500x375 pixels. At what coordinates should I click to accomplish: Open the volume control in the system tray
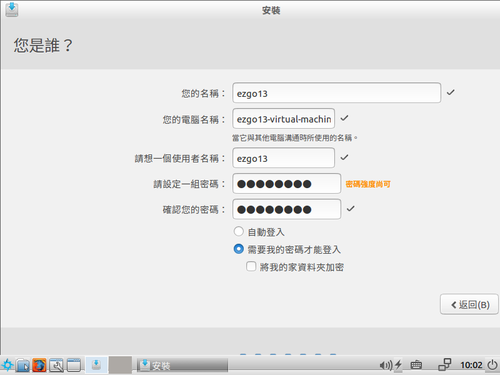point(386,365)
